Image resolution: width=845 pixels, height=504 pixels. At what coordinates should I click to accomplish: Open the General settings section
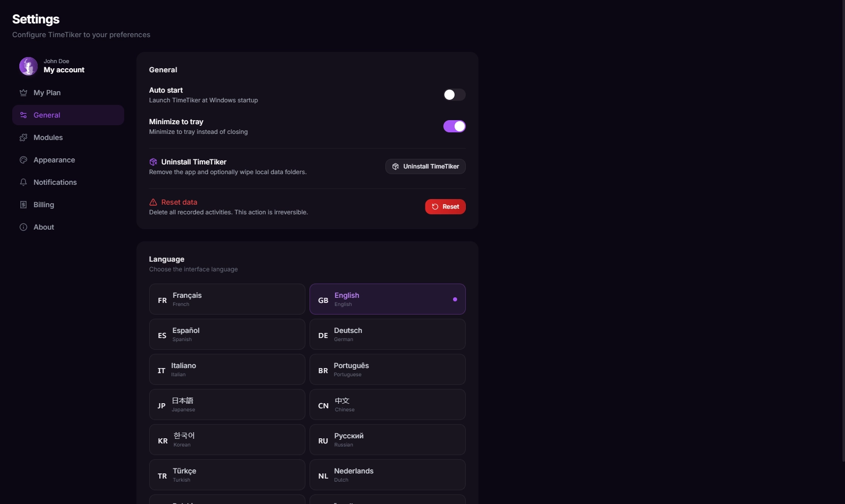(68, 115)
